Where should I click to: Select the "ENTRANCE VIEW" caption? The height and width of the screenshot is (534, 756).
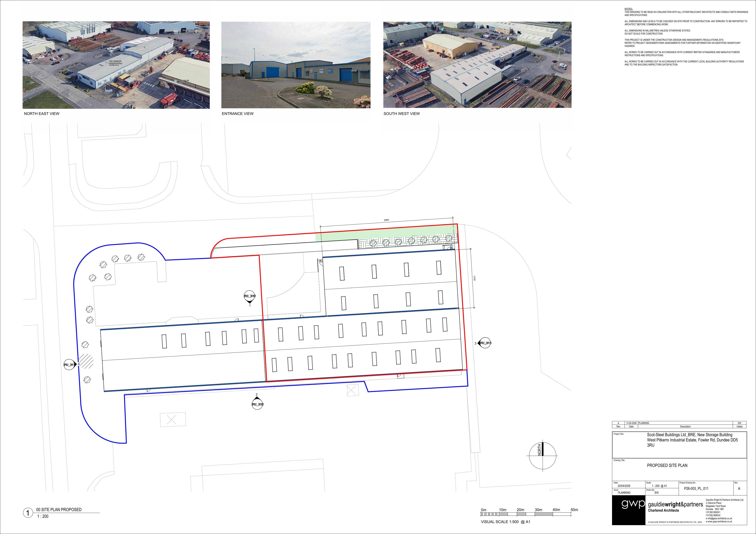pos(237,114)
